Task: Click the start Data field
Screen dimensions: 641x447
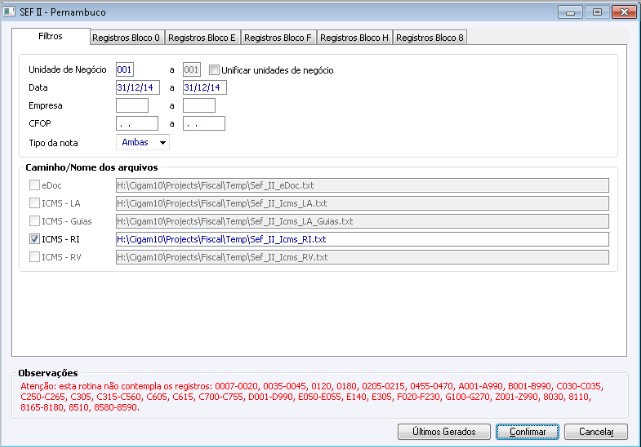Action: 138,88
